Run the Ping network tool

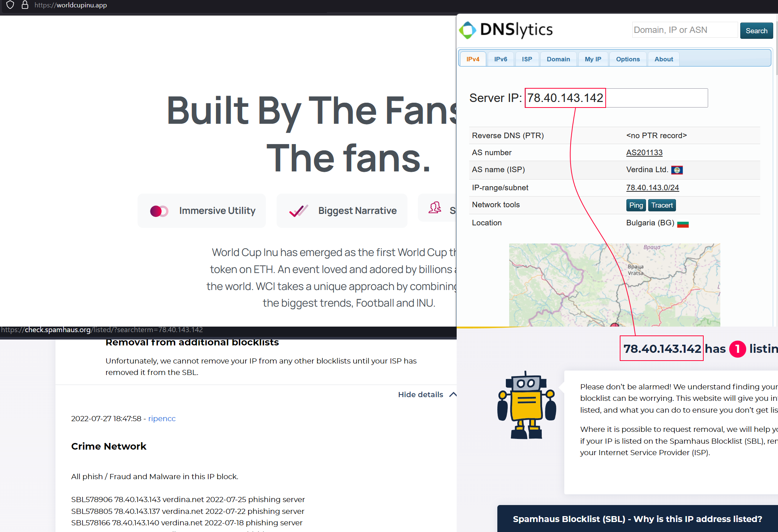point(636,205)
